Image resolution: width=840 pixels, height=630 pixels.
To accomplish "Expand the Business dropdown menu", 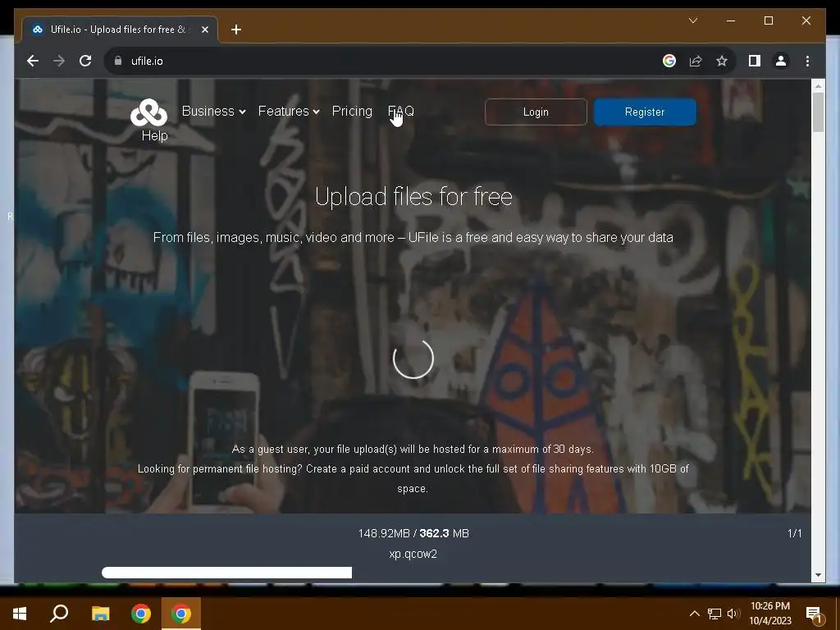I will [x=213, y=111].
